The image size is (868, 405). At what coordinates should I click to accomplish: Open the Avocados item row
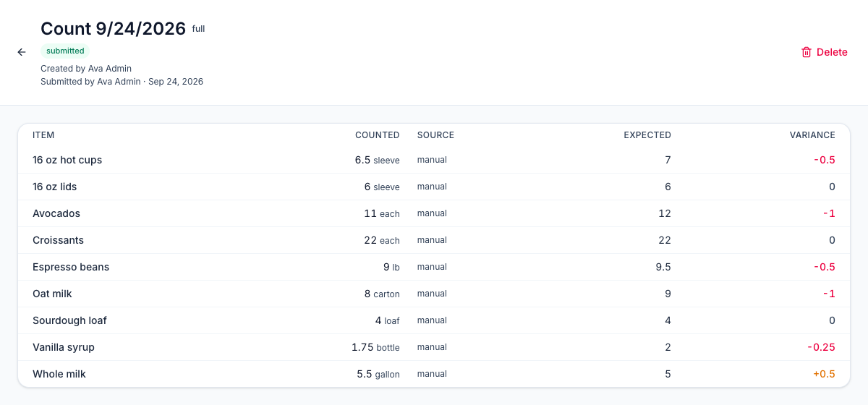pos(434,213)
